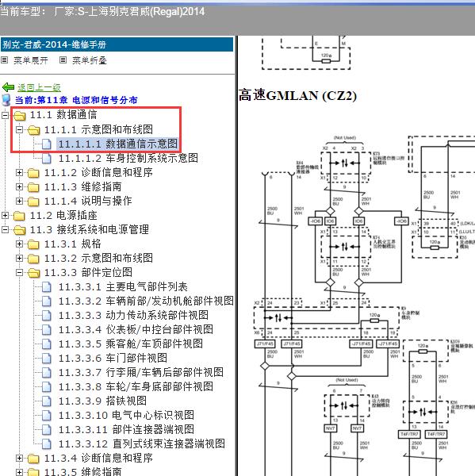Click the computer icon next to 当前:第11章
The width and height of the screenshot is (475, 476).
tap(6, 100)
